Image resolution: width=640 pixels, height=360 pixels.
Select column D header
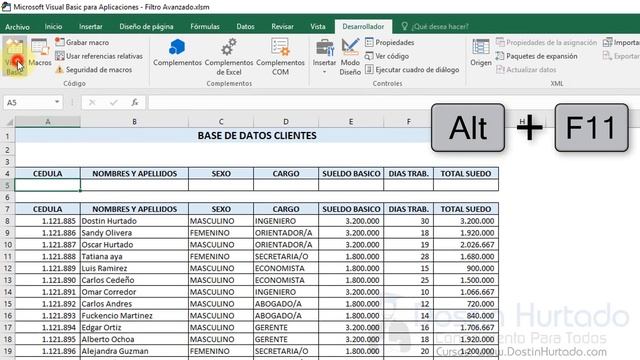(x=286, y=122)
